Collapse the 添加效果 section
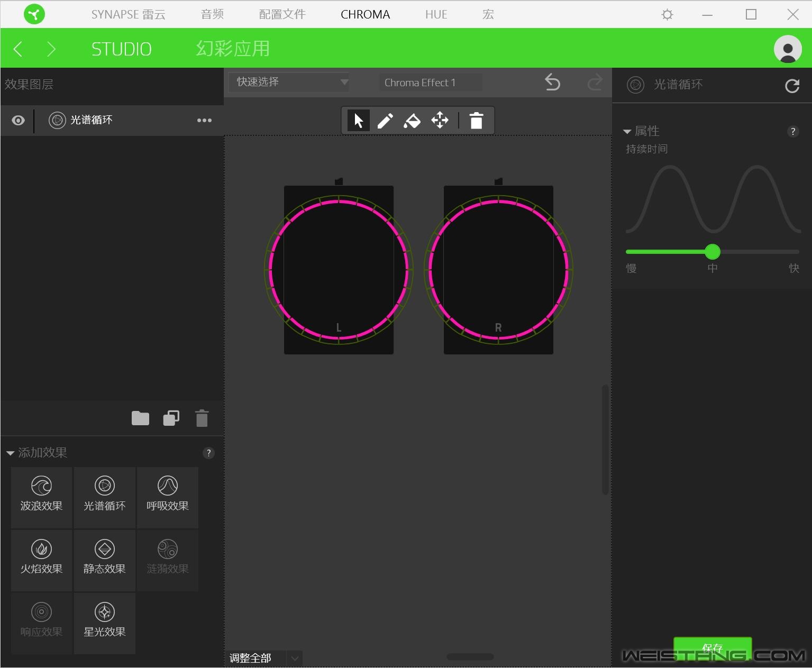The image size is (812, 668). pyautogui.click(x=10, y=453)
